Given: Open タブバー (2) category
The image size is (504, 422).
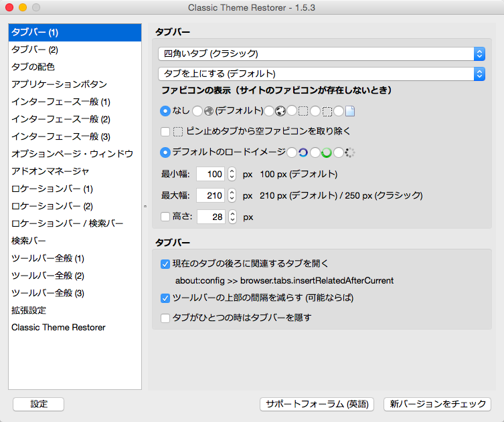Looking at the screenshot, I should point(75,49).
